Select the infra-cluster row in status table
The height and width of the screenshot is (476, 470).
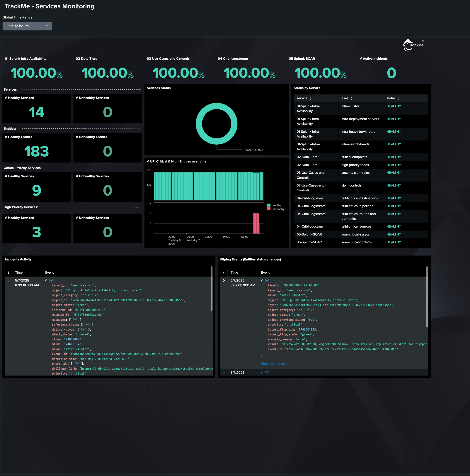pyautogui.click(x=361, y=109)
